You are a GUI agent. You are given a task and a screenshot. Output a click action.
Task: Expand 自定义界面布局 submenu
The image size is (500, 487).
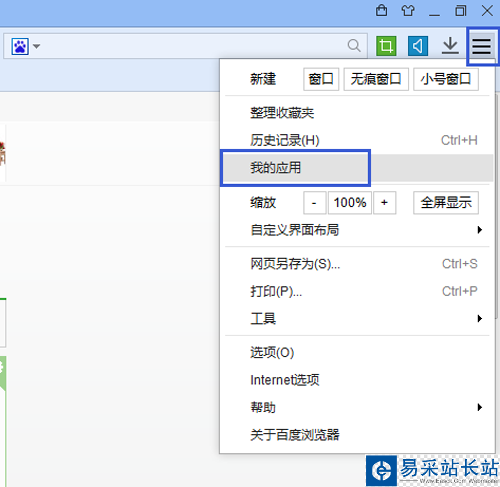coord(357,230)
